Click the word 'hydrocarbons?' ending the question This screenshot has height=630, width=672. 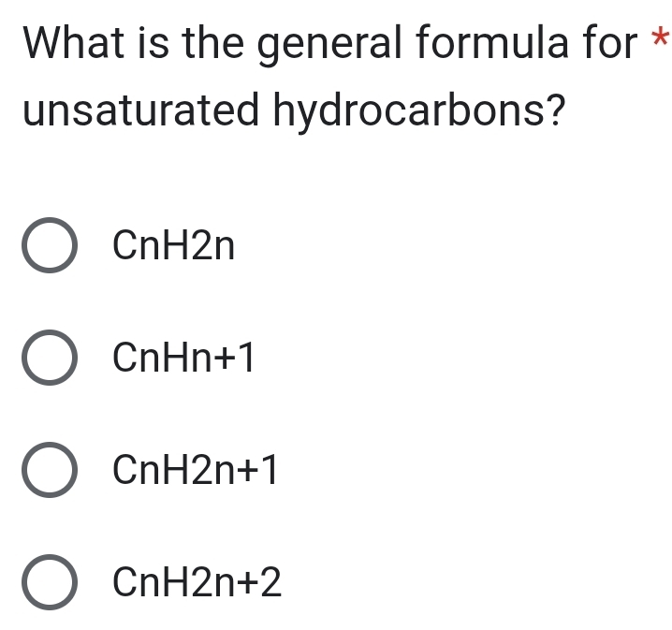point(418,114)
